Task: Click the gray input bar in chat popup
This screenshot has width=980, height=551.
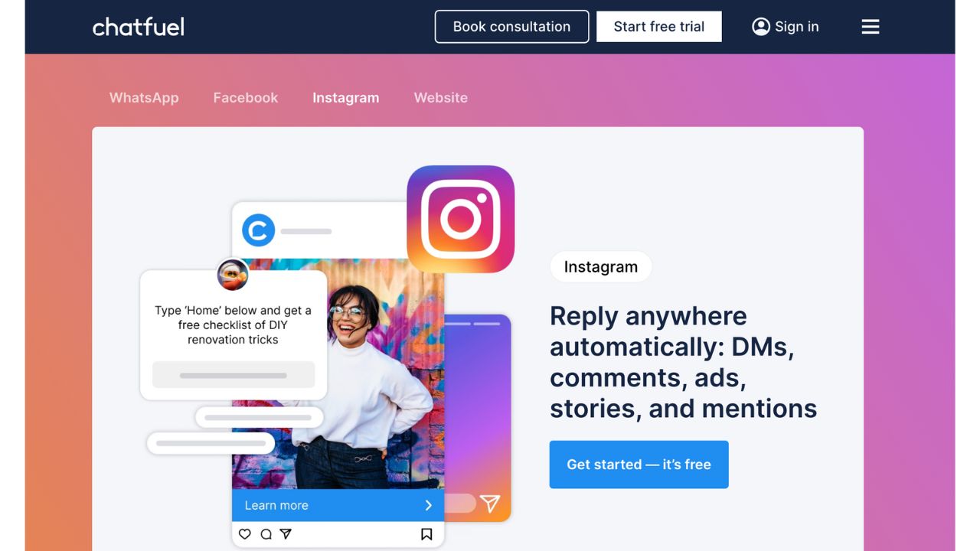Action: (234, 375)
